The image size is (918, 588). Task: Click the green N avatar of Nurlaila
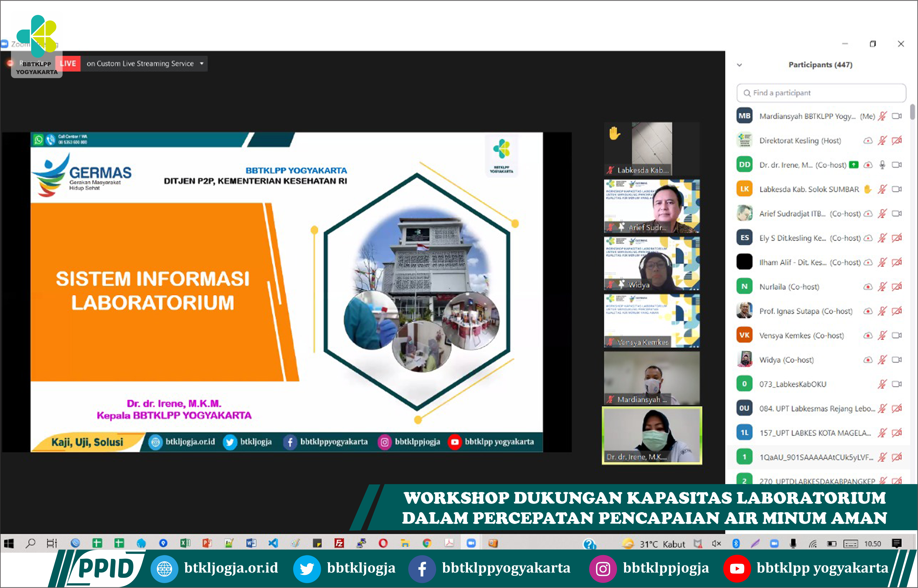point(744,287)
